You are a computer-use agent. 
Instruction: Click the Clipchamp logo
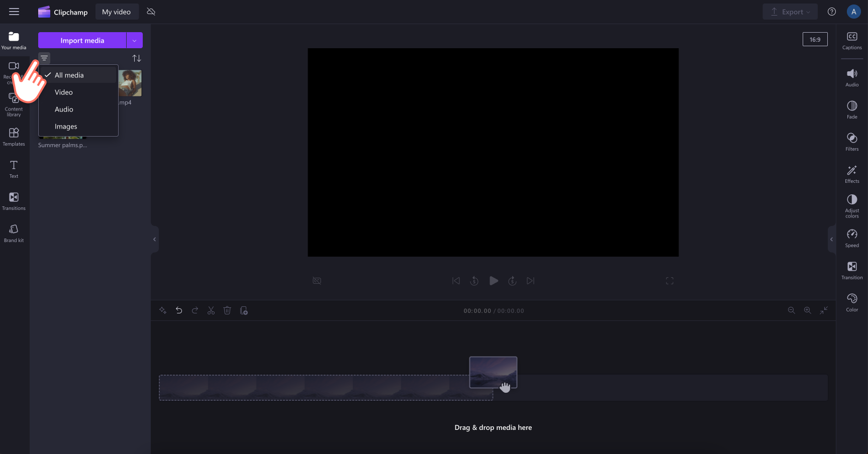point(63,12)
